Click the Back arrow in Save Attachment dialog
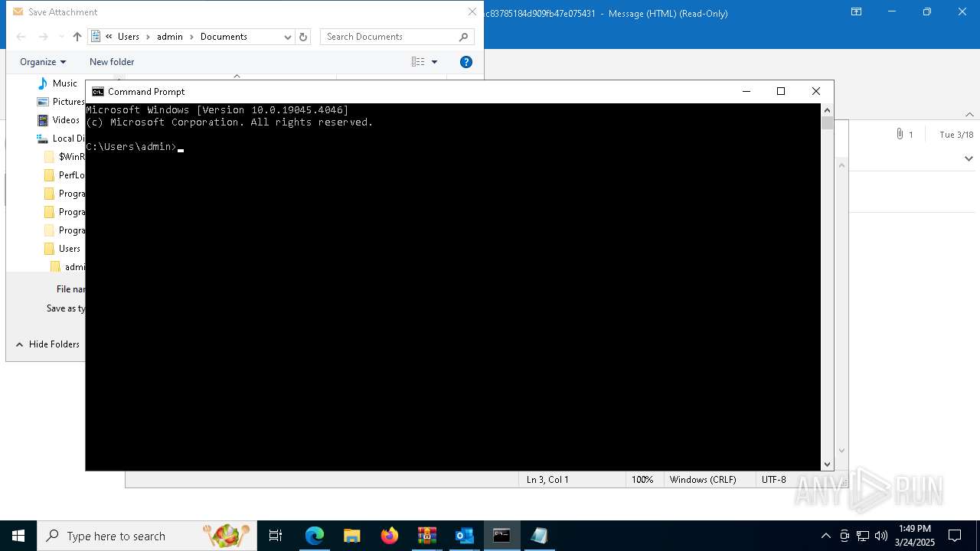The height and width of the screenshot is (551, 980). click(21, 37)
